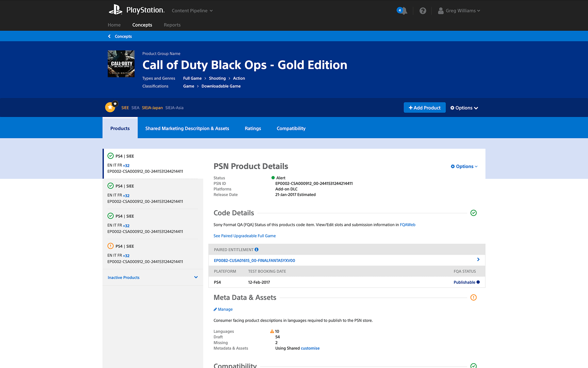This screenshot has width=588, height=368.
Task: Click the Publishable FQA status link
Action: [x=464, y=282]
